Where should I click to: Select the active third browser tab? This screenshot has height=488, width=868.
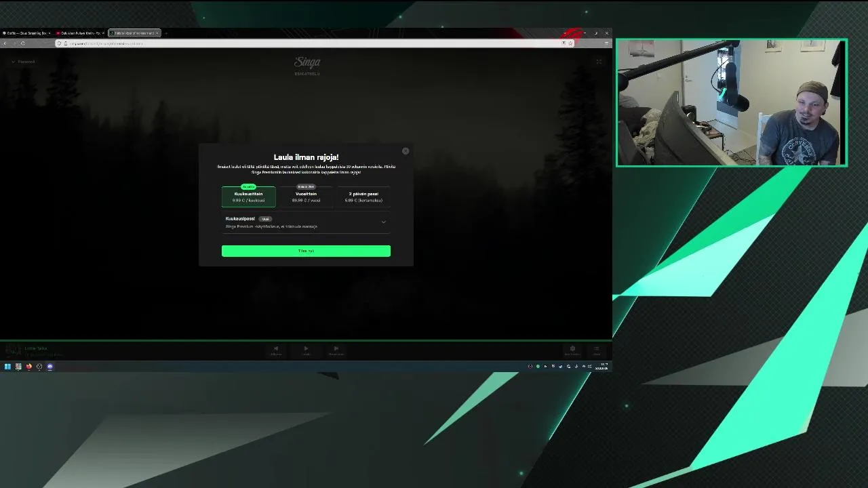coord(134,33)
